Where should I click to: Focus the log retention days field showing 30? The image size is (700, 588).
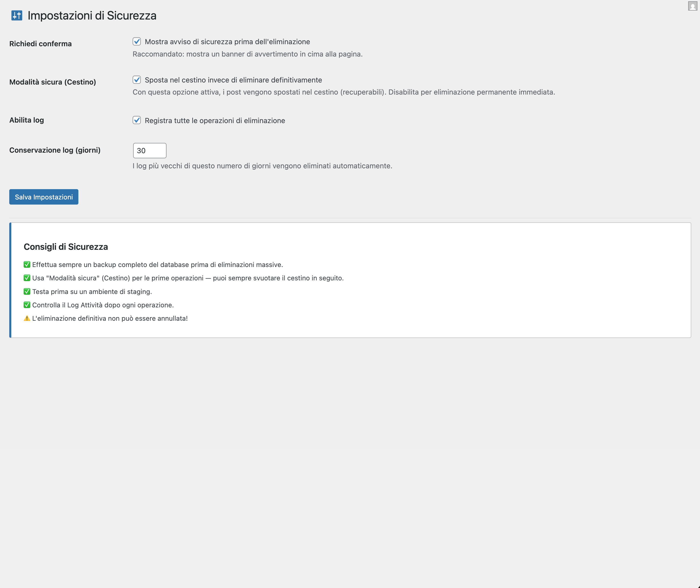point(150,151)
